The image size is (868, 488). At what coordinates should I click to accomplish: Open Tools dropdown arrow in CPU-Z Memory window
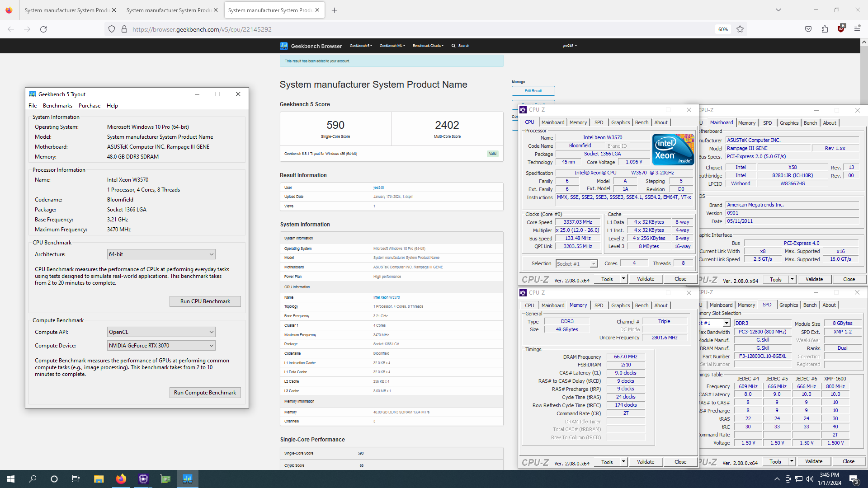[623, 462]
